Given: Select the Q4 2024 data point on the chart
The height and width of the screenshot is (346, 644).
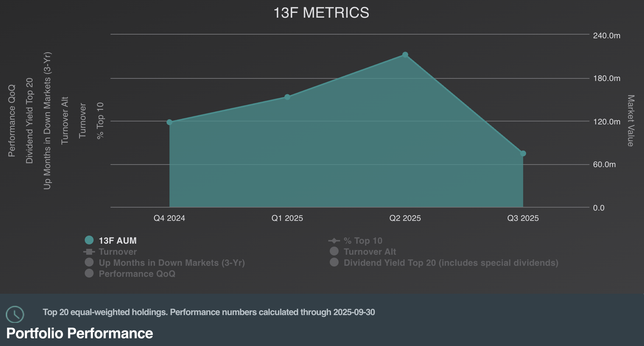Looking at the screenshot, I should coord(169,122).
